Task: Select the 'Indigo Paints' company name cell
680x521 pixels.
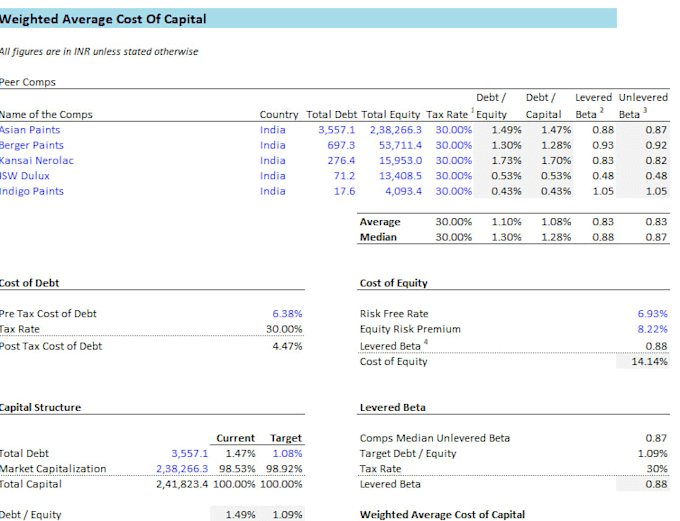Action: pos(32,191)
